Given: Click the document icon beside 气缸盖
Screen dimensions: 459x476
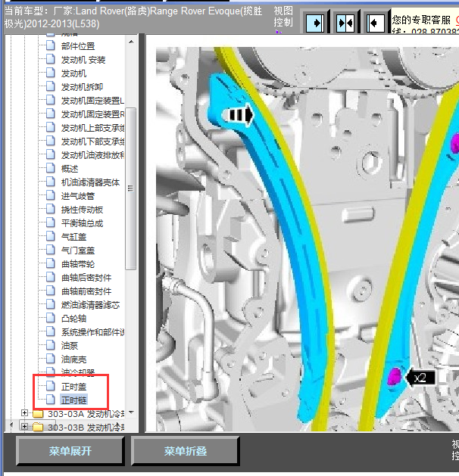Looking at the screenshot, I should pyautogui.click(x=51, y=236).
